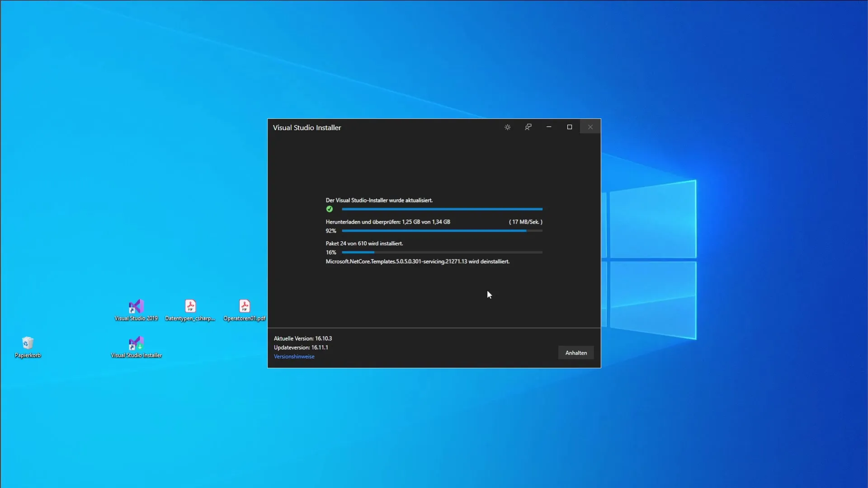The width and height of the screenshot is (868, 488).
Task: Click the 'Aktuelle Version: 16.10.3' text
Action: tap(303, 338)
